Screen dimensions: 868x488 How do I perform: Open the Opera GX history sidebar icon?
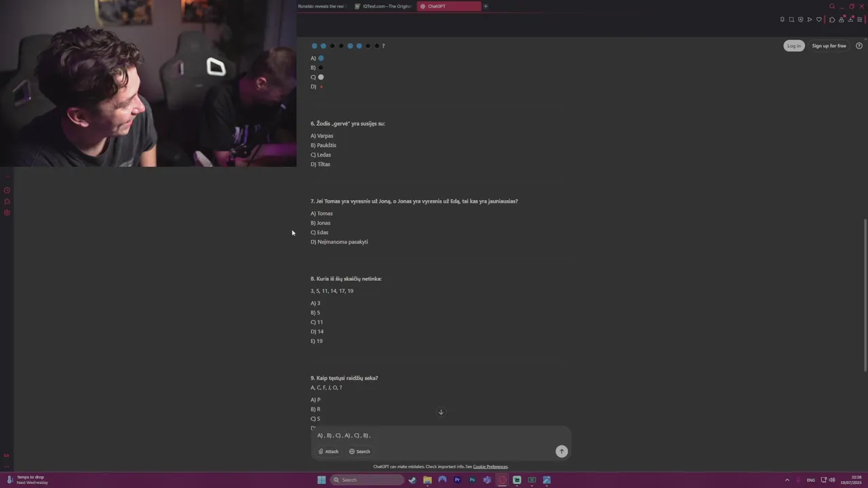pyautogui.click(x=7, y=190)
